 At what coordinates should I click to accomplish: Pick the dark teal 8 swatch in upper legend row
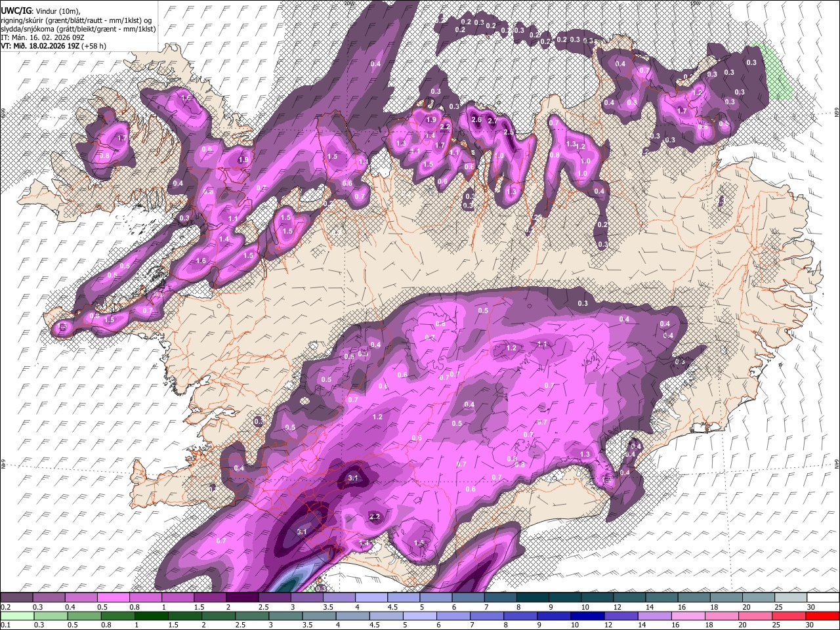532,598
